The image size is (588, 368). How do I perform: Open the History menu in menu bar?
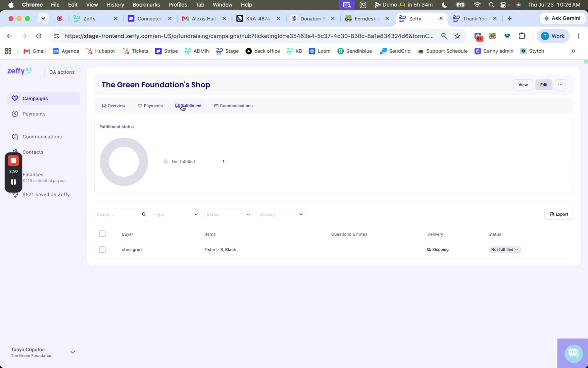[x=115, y=5]
